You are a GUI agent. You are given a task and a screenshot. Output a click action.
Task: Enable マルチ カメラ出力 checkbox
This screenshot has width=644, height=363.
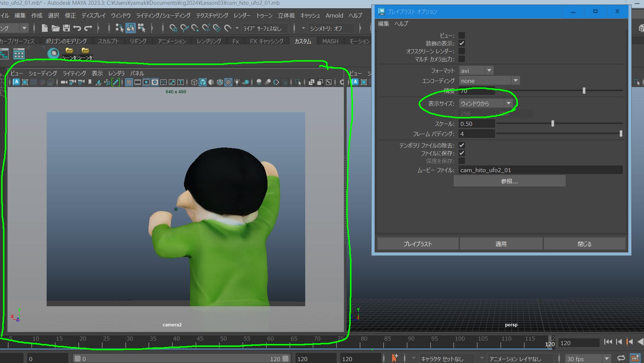click(x=462, y=59)
